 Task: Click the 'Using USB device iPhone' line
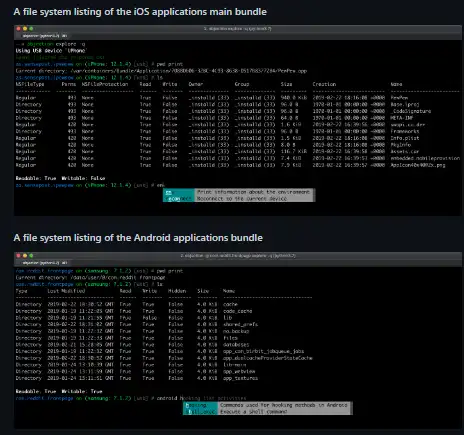pos(51,51)
